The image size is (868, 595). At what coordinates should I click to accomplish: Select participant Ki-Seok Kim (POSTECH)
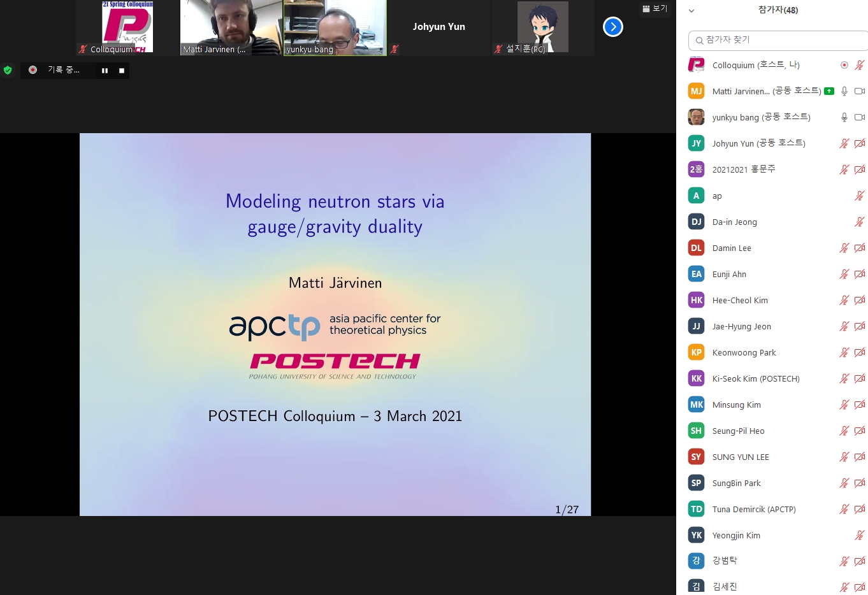coord(756,378)
